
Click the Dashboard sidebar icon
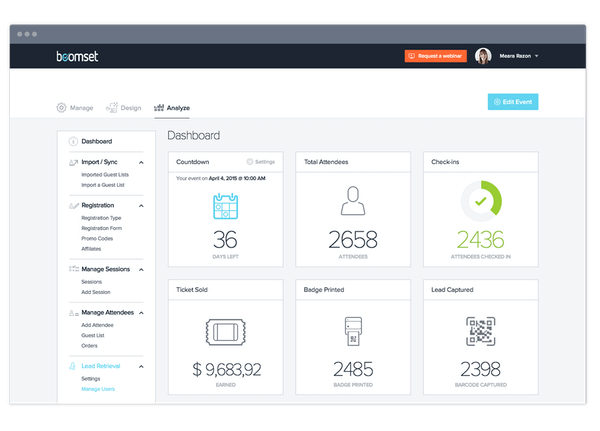[x=73, y=141]
